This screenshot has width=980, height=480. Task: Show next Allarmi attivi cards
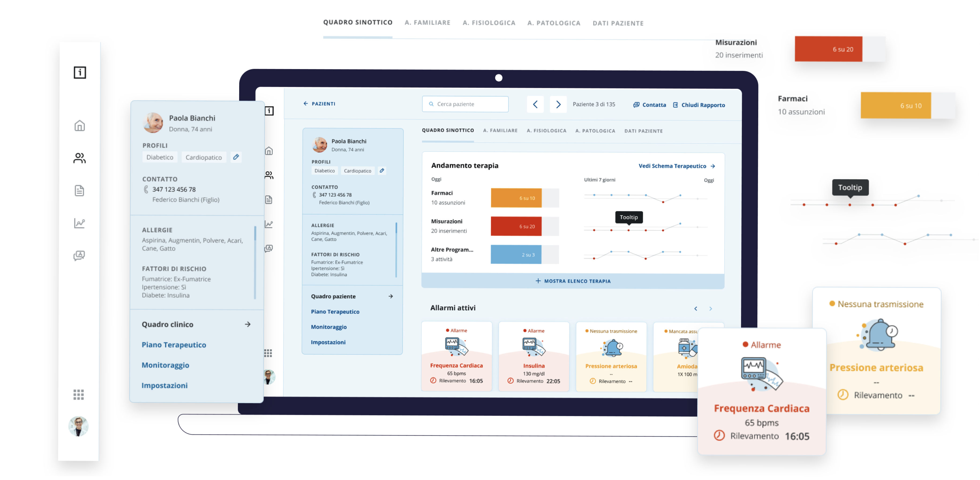tap(710, 308)
